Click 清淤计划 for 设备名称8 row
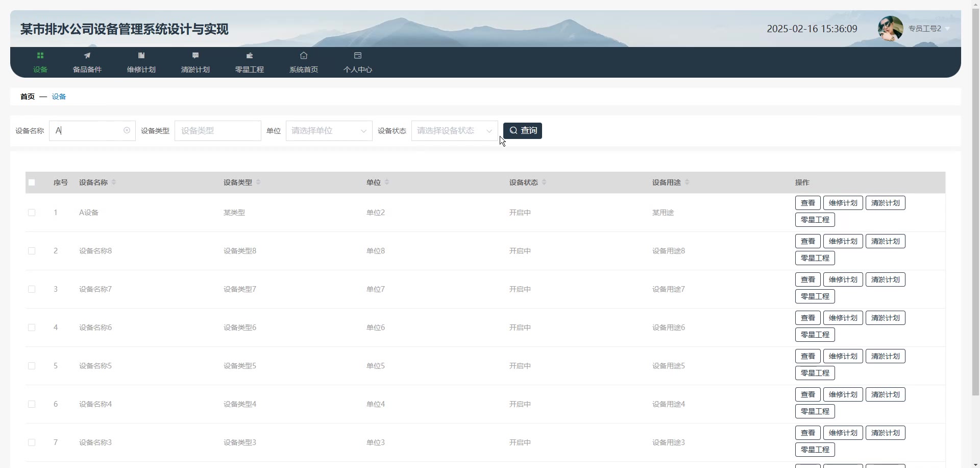 click(x=886, y=241)
